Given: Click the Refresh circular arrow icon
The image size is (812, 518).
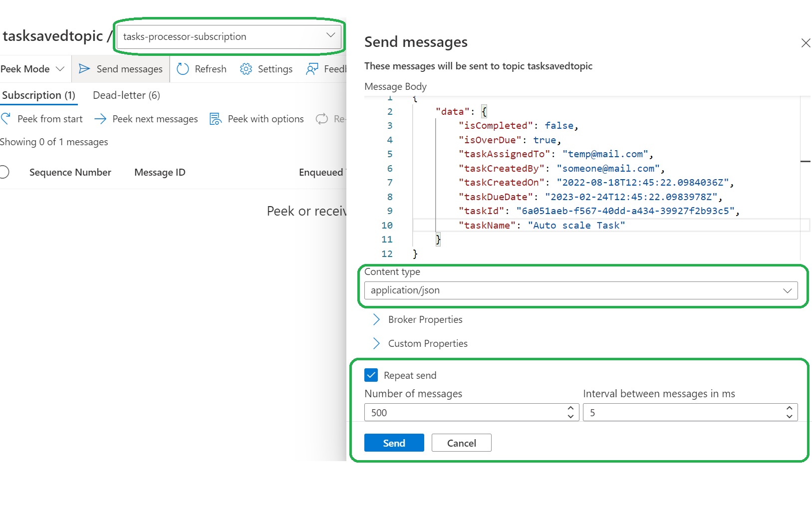Looking at the screenshot, I should coord(183,69).
